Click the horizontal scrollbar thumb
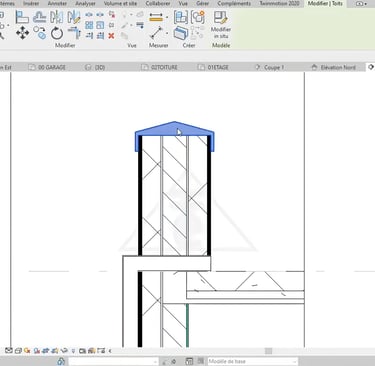 click(x=269, y=351)
